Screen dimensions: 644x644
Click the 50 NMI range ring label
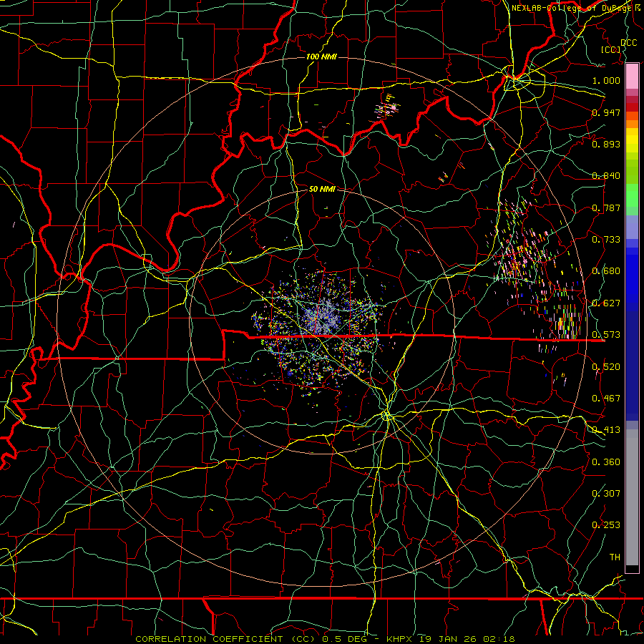coord(322,189)
